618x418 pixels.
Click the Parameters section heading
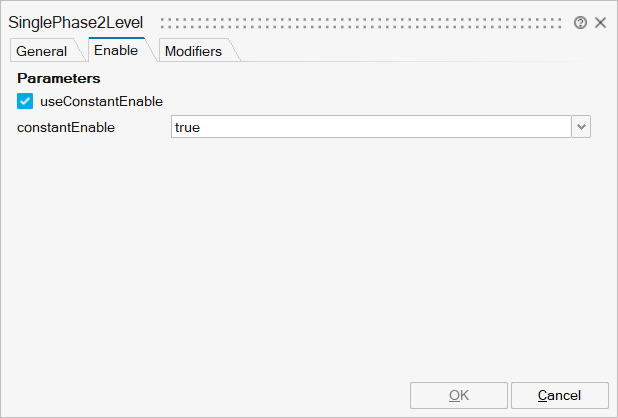point(59,78)
